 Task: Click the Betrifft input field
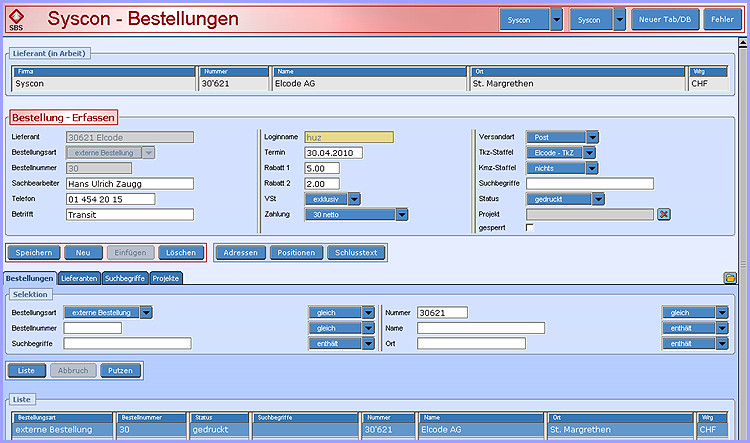(129, 214)
